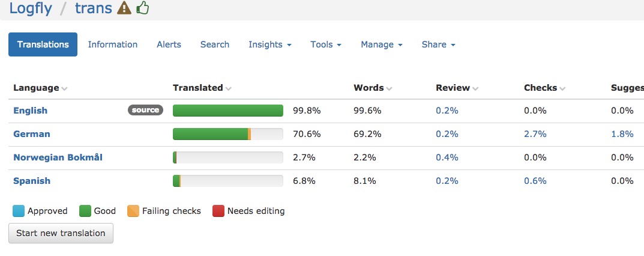Open the Norwegian Bokmål translation
This screenshot has height=256, width=644.
point(58,157)
